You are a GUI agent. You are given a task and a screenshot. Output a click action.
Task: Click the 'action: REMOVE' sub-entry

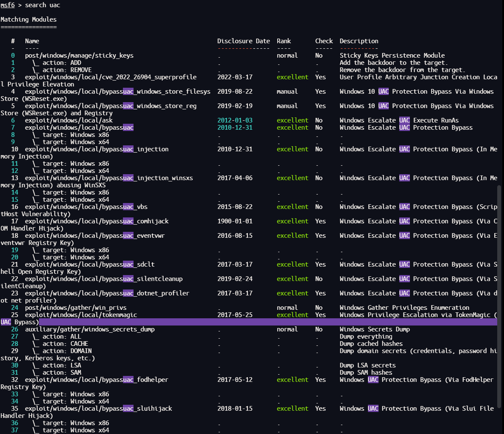point(67,70)
